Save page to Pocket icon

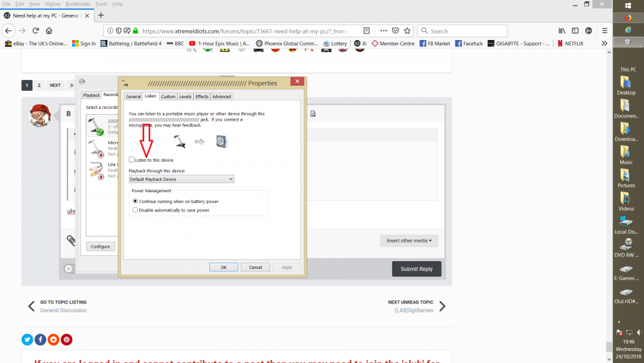click(395, 31)
